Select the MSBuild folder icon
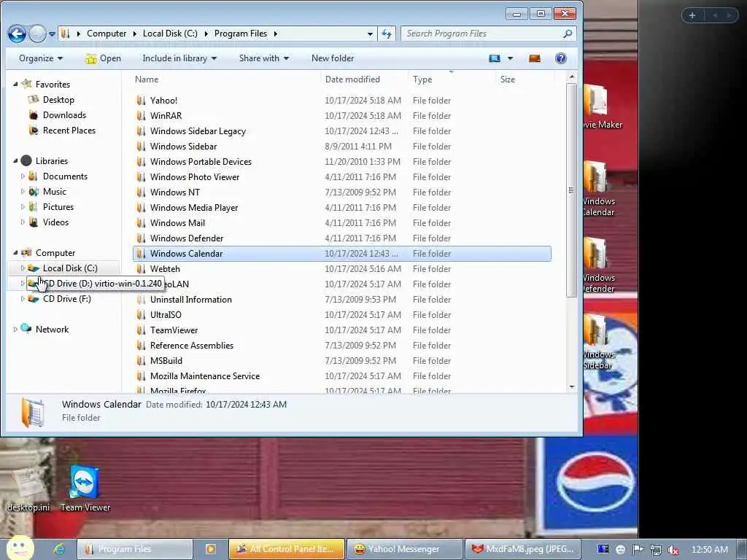The height and width of the screenshot is (560, 747). click(141, 360)
